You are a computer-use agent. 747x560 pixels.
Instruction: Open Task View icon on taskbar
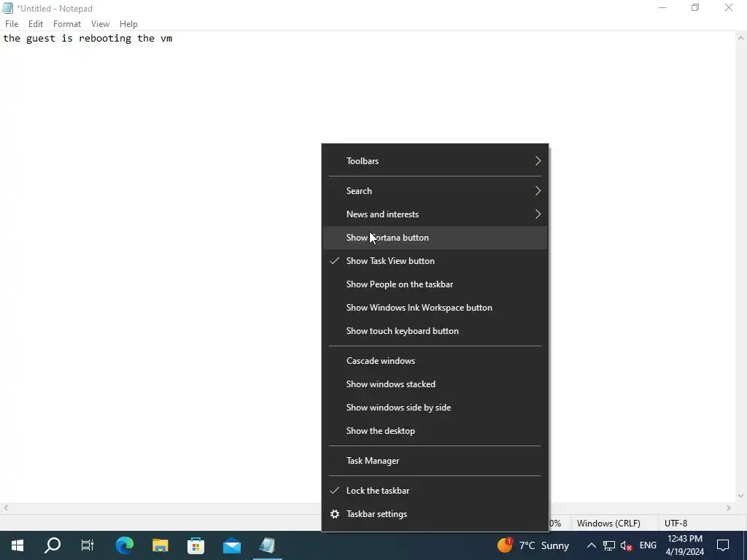coord(88,545)
